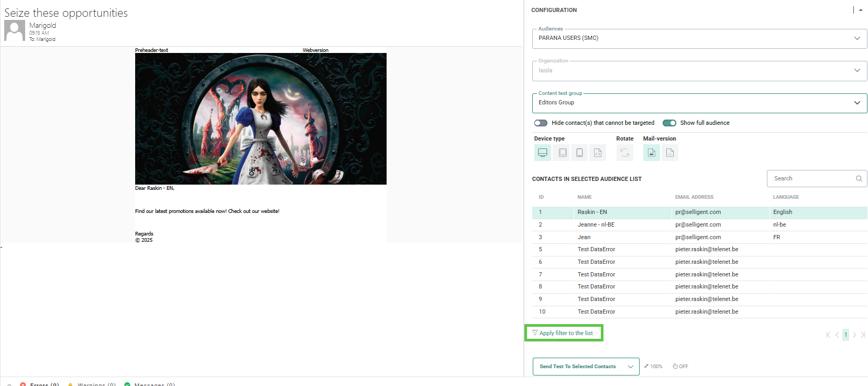Select contact with ID 5
The image size is (868, 386).
[699, 249]
